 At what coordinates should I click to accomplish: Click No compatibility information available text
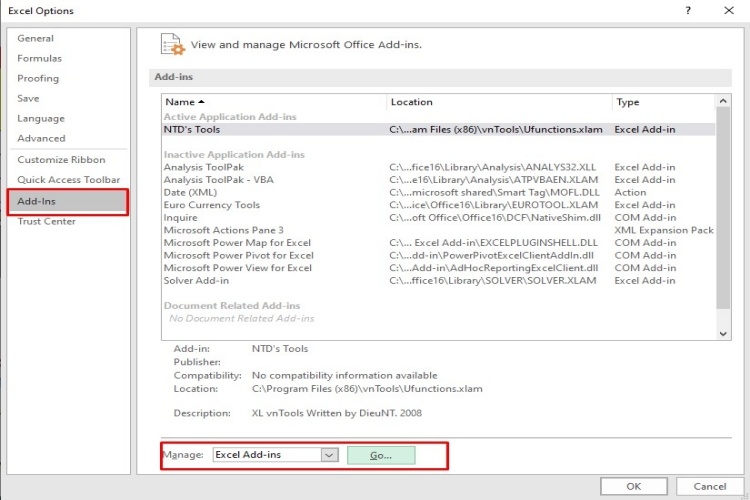(344, 376)
